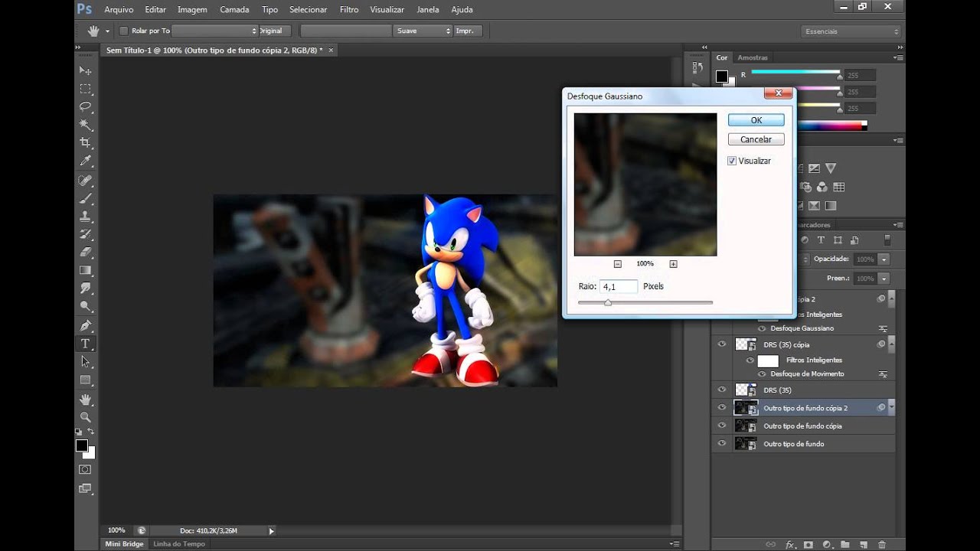Create new adjustment layer icon
Viewport: 980px width, 551px height.
826,544
